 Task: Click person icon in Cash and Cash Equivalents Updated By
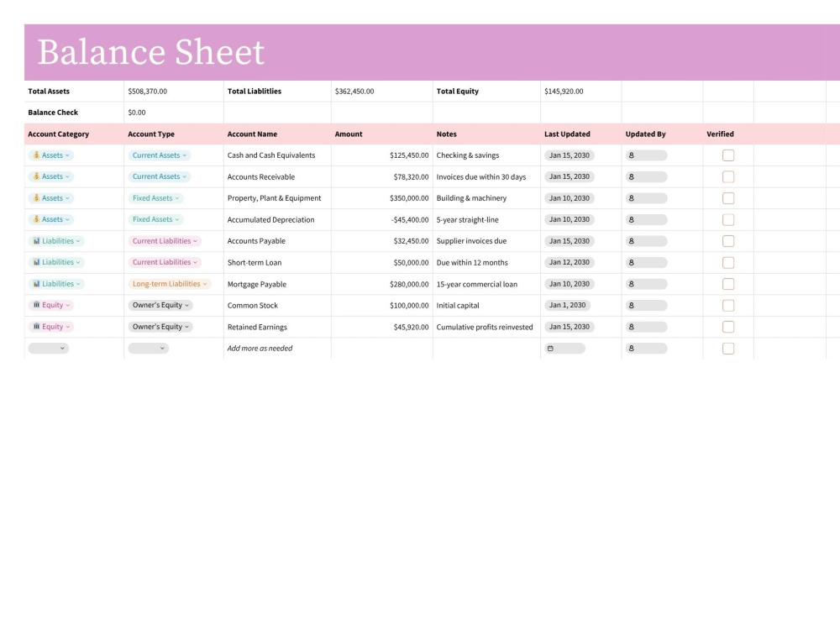tap(631, 155)
